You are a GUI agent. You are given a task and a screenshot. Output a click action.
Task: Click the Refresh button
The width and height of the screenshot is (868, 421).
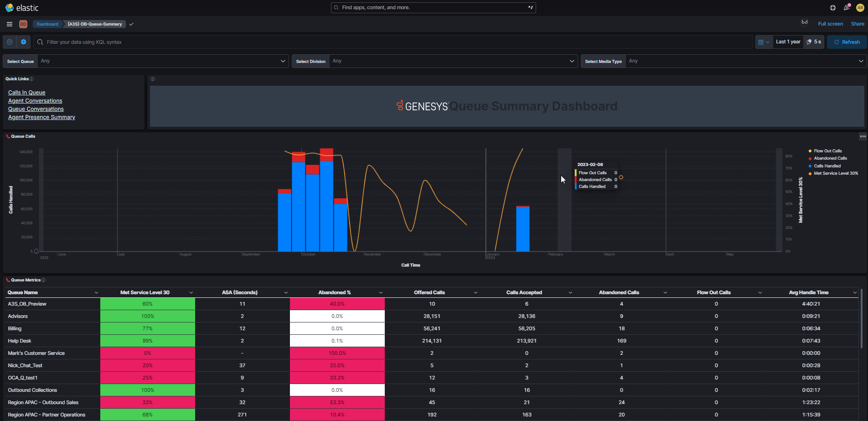point(847,42)
